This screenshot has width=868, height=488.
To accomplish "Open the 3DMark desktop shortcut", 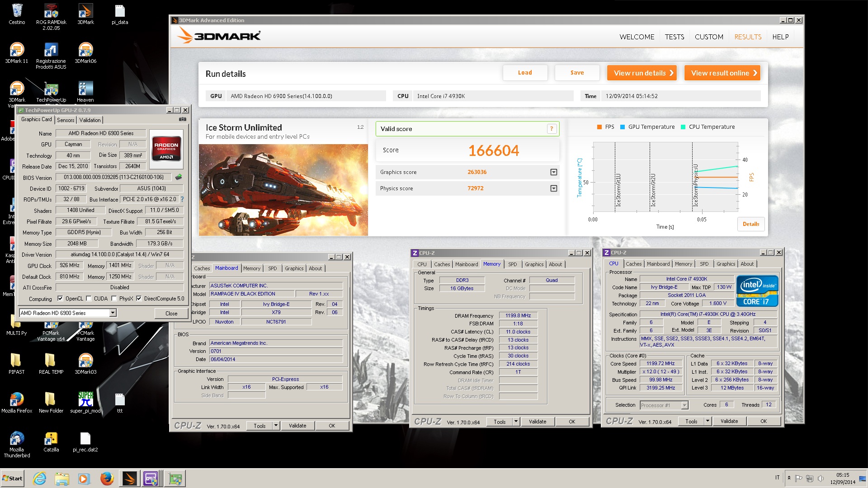I will [x=85, y=14].
